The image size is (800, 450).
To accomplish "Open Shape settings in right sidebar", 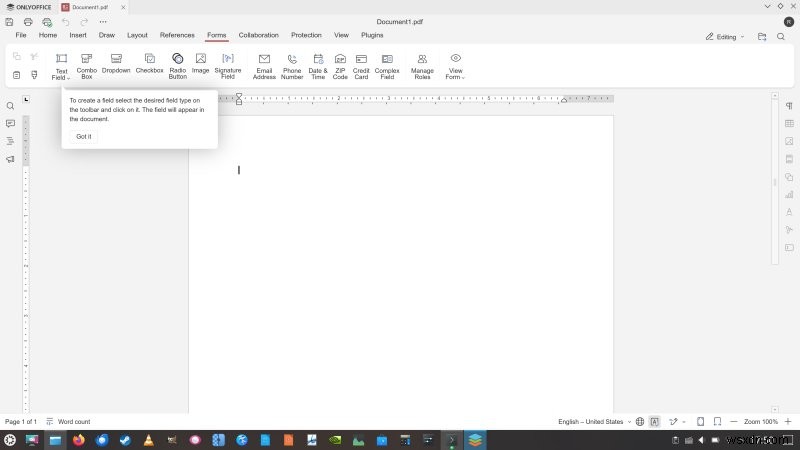I will pos(789,177).
